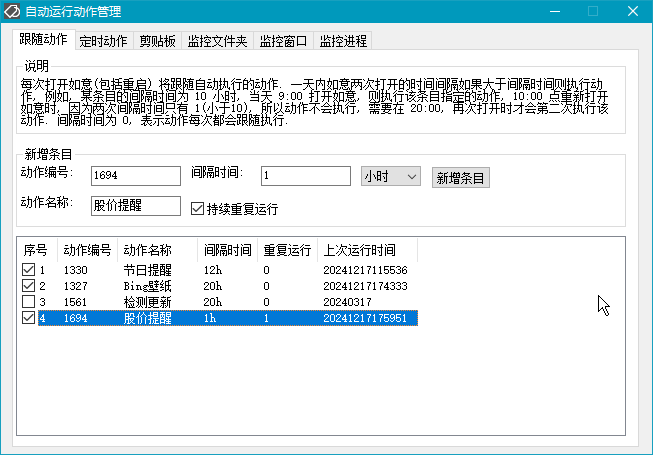The image size is (653, 455).
Task: Click the 上次运行时间 column header
Action: [x=367, y=250]
